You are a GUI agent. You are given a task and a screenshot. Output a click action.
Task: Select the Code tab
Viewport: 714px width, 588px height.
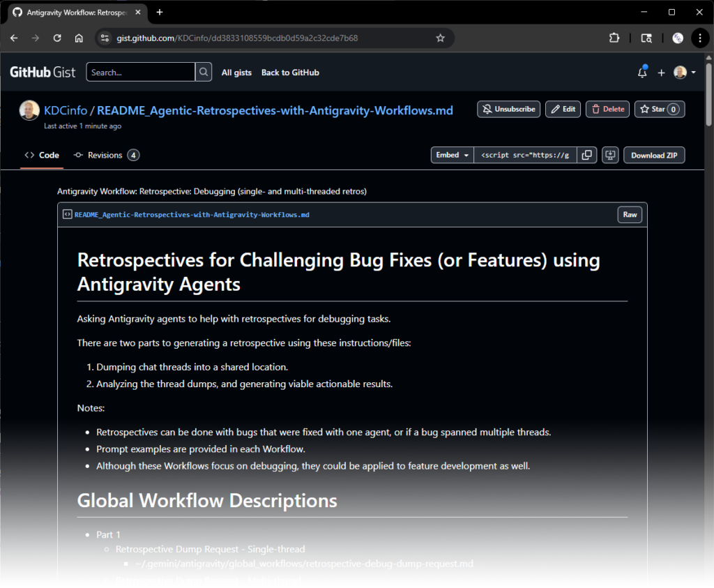point(42,155)
